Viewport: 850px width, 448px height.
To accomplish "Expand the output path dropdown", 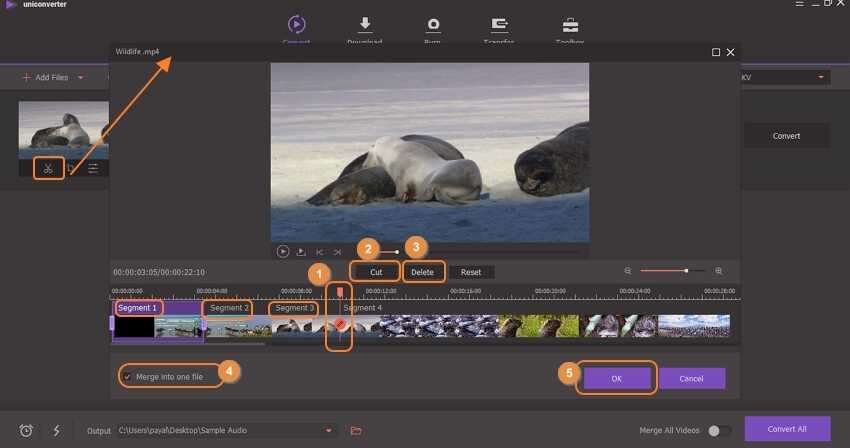I will [329, 430].
